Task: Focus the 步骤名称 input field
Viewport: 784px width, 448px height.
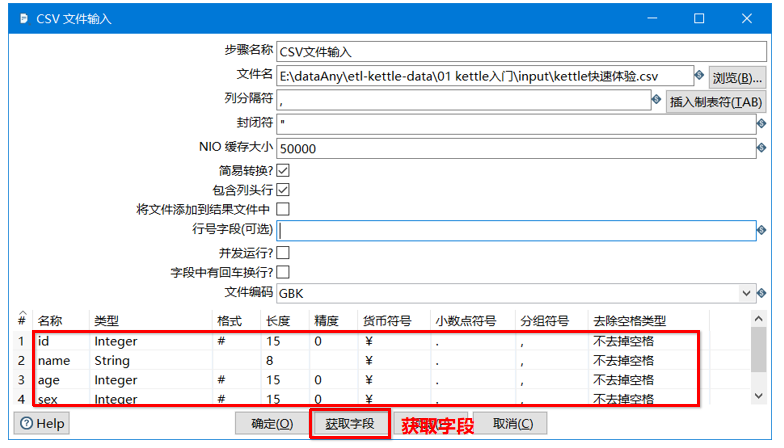Action: click(521, 52)
